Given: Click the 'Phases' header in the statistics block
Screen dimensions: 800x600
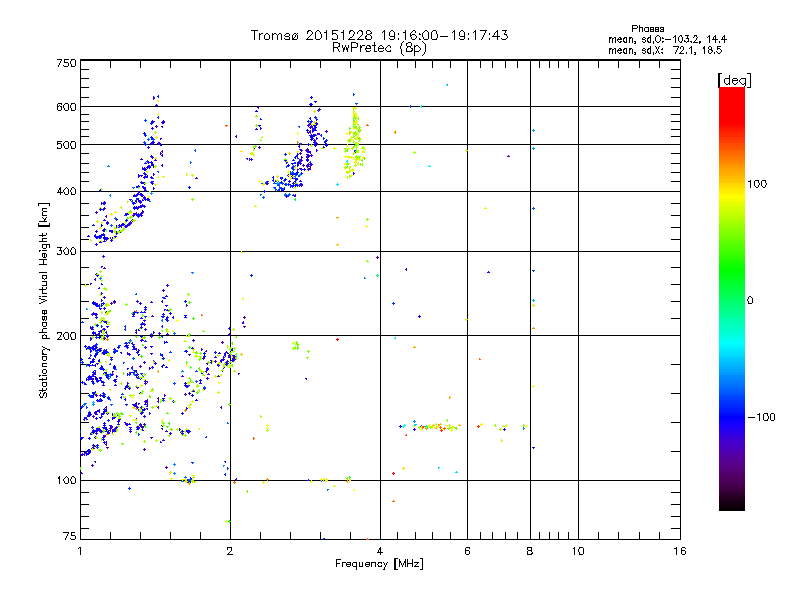Looking at the screenshot, I should pyautogui.click(x=647, y=29).
